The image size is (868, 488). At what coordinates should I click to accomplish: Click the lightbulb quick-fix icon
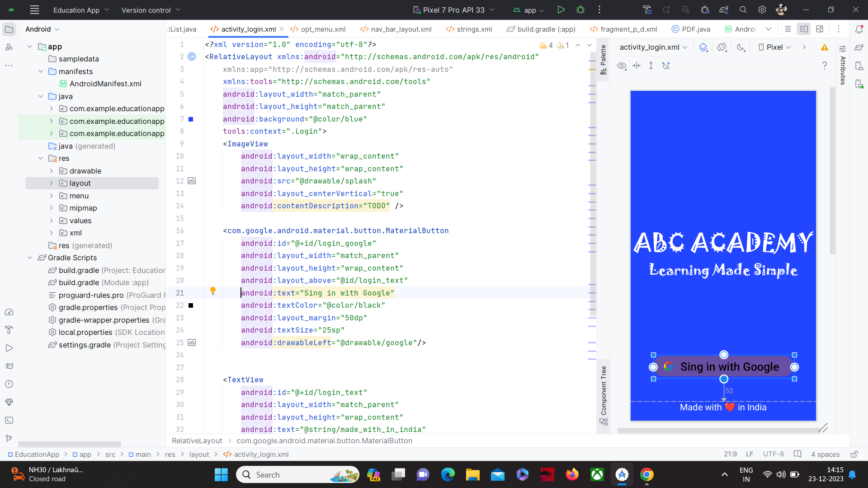(x=213, y=291)
